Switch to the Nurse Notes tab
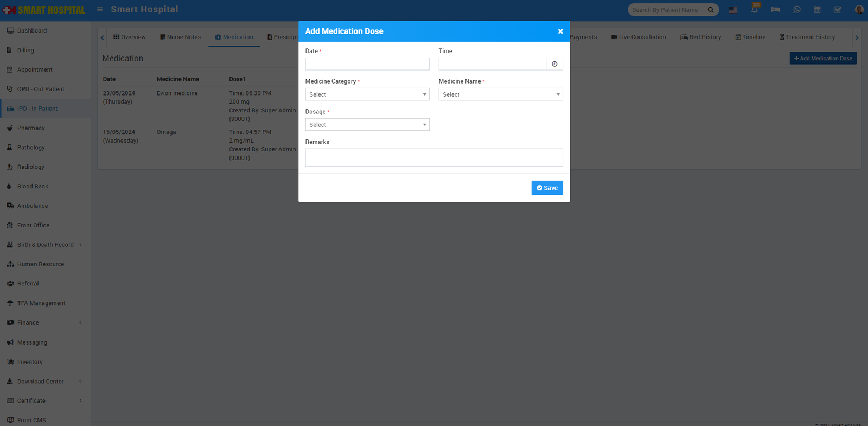The width and height of the screenshot is (868, 426). [180, 37]
